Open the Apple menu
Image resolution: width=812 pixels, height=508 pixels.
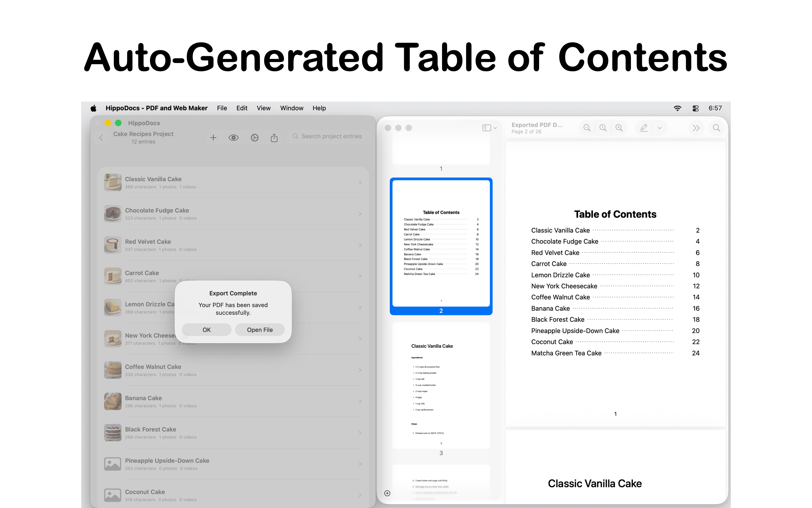tap(94, 108)
